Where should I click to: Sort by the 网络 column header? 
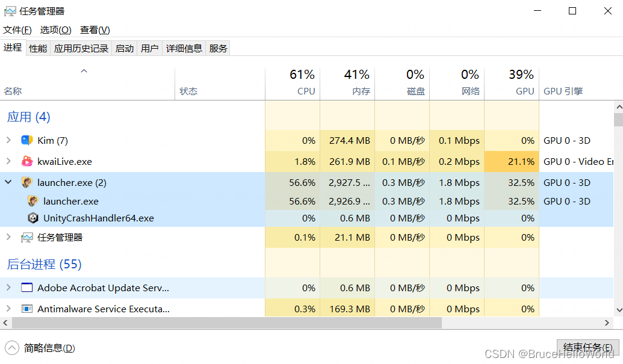click(457, 84)
